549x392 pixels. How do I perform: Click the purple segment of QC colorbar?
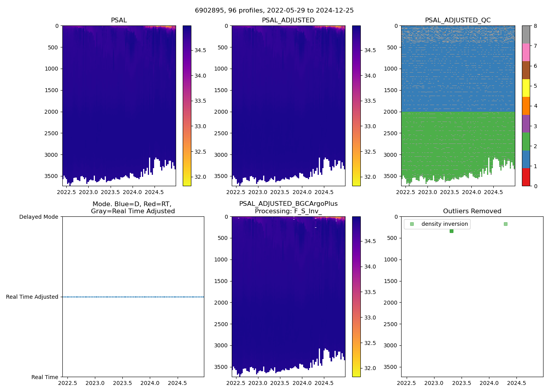[x=526, y=123]
